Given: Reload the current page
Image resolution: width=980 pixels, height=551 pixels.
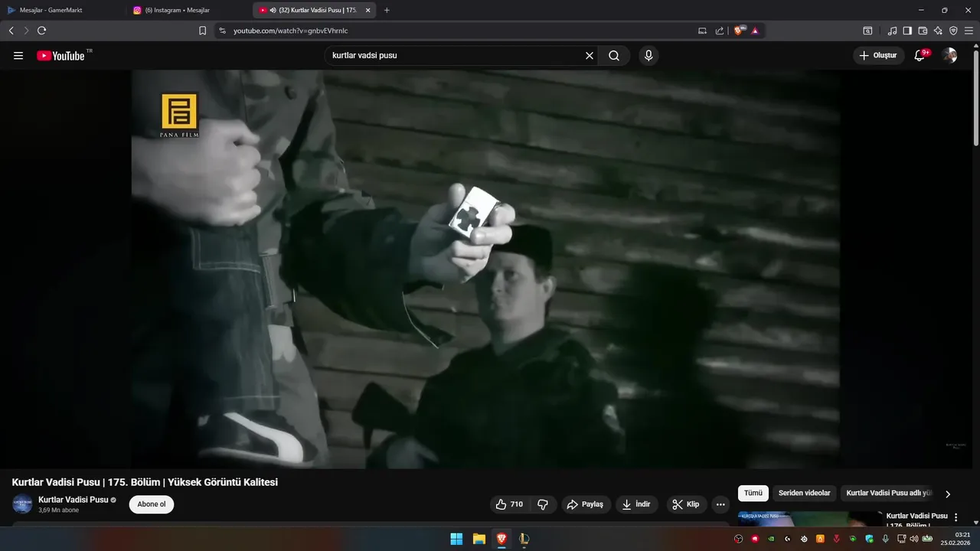Looking at the screenshot, I should click(42, 31).
